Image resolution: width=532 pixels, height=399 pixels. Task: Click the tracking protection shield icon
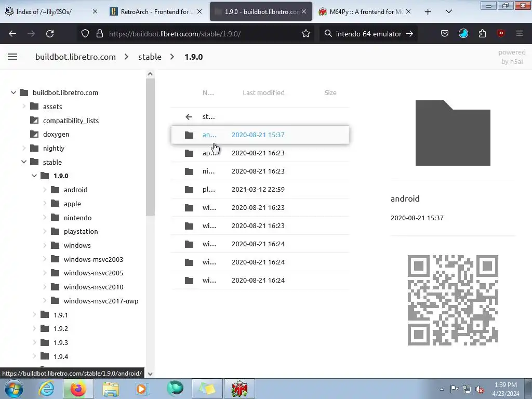85,34
